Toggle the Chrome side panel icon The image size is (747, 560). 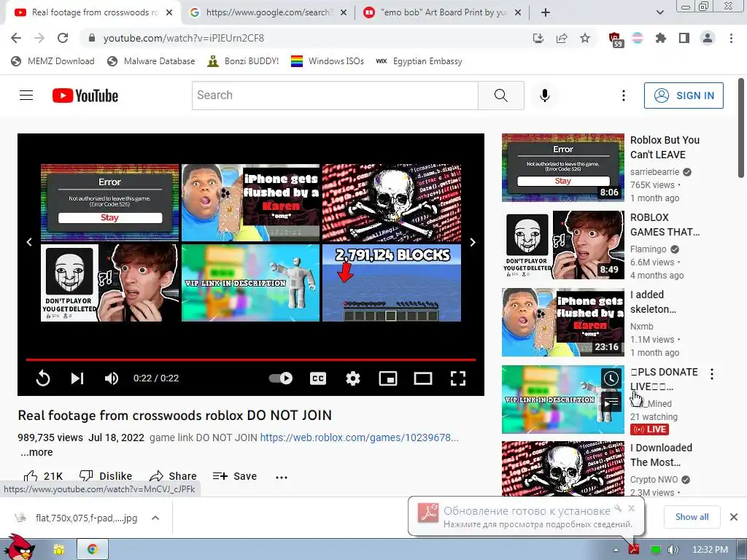(684, 38)
